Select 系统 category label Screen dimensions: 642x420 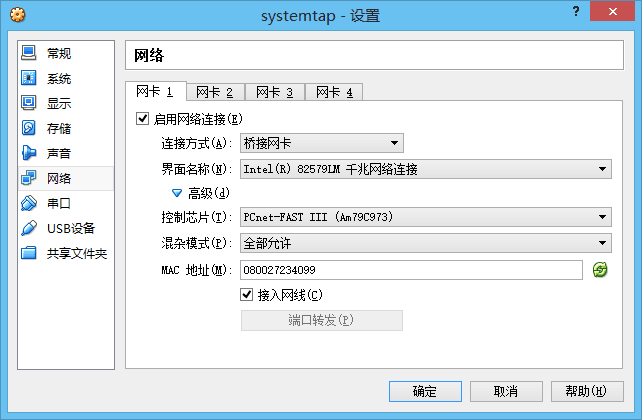(x=59, y=78)
